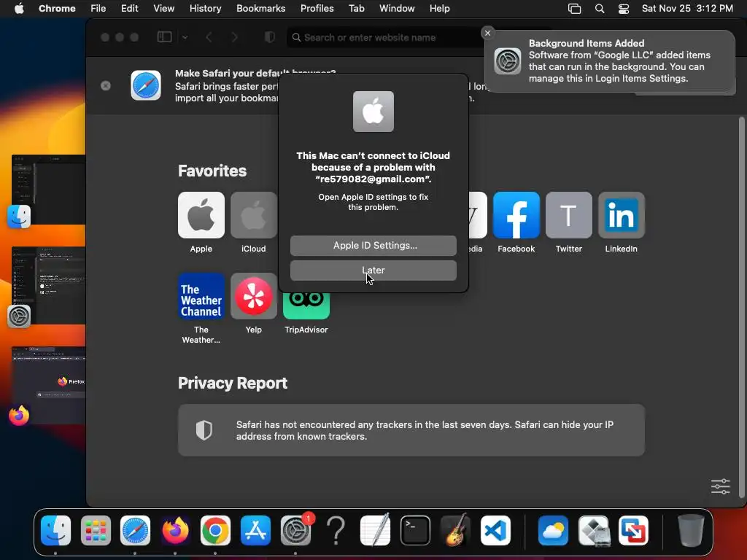Viewport: 747px width, 560px height.
Task: Click the Background Items Added notification body
Action: click(610, 61)
